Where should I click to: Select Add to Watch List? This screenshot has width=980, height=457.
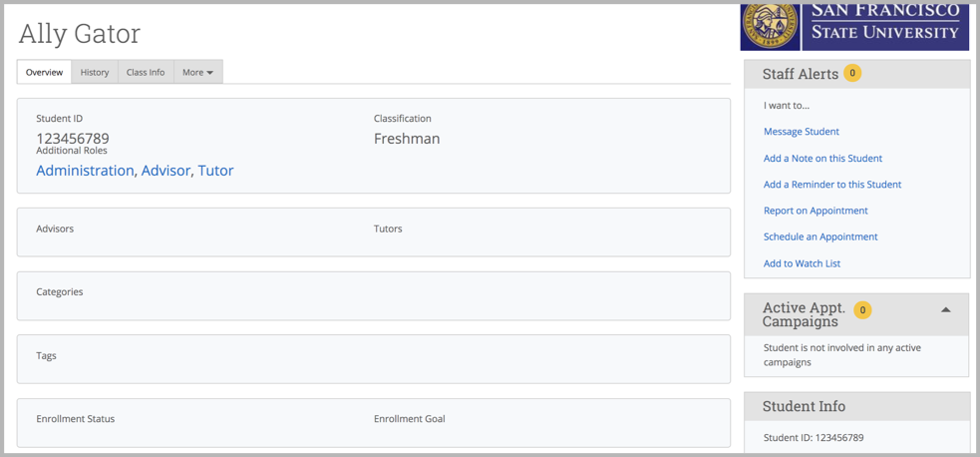click(802, 263)
